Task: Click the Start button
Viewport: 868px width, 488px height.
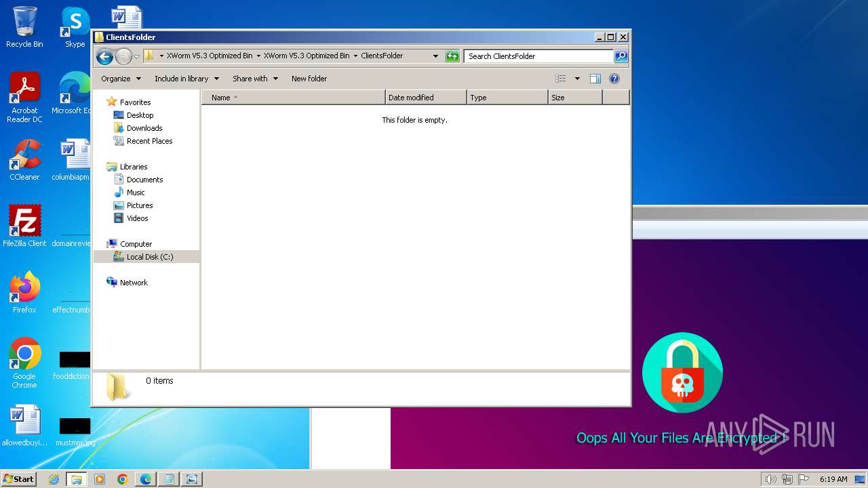Action: [x=19, y=479]
